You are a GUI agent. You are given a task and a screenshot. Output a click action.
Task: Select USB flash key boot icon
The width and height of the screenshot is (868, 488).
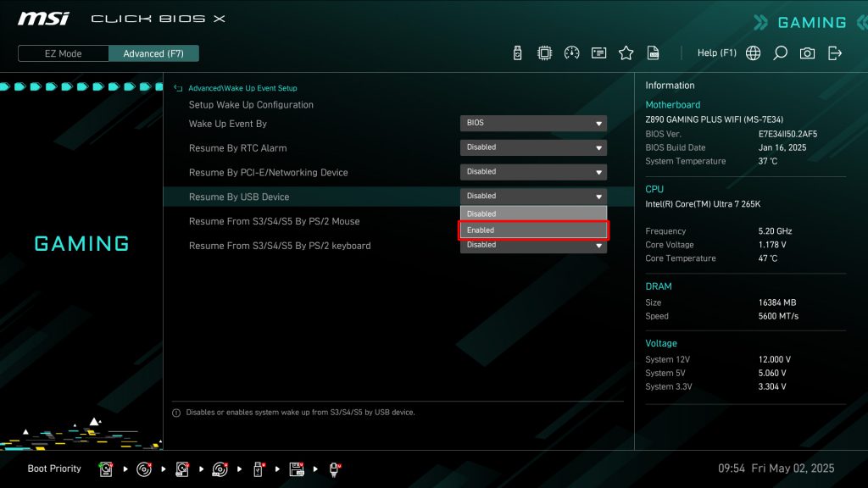tap(259, 469)
